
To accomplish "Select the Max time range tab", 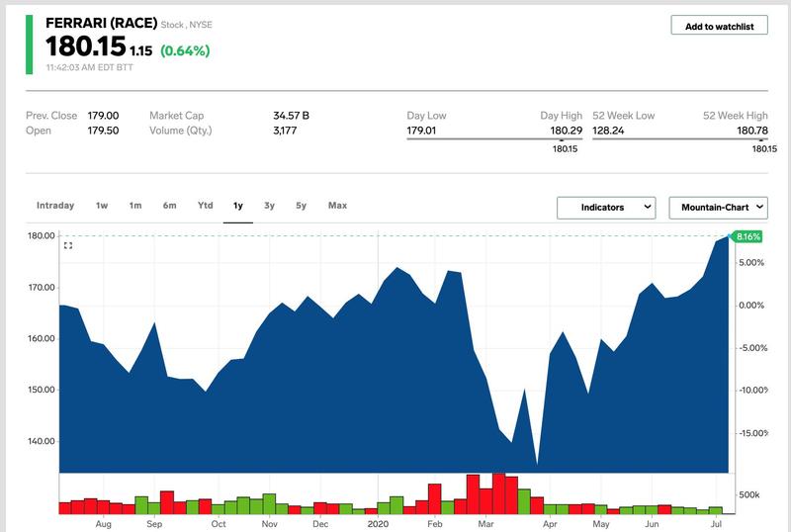I will point(337,206).
